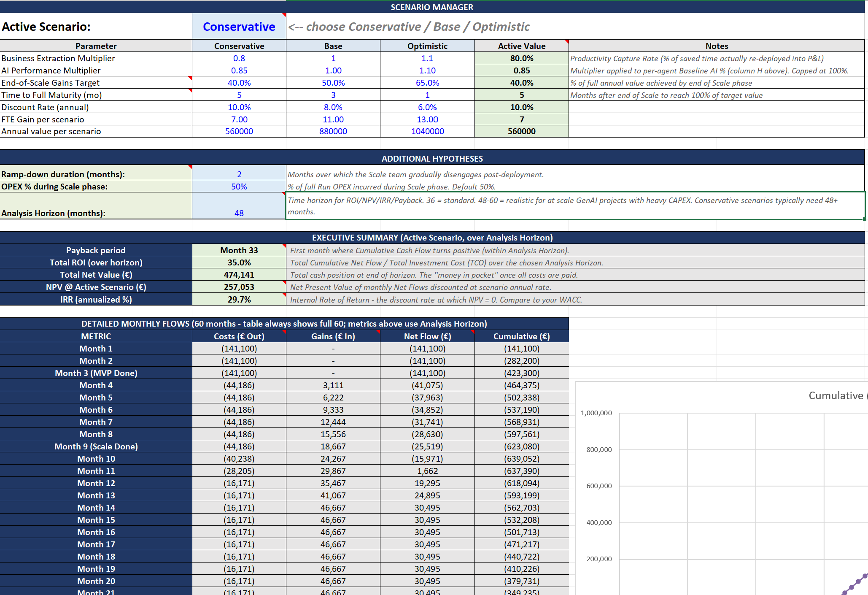Select the Analysis Horizon note cell
This screenshot has height=595, width=868.
point(575,206)
